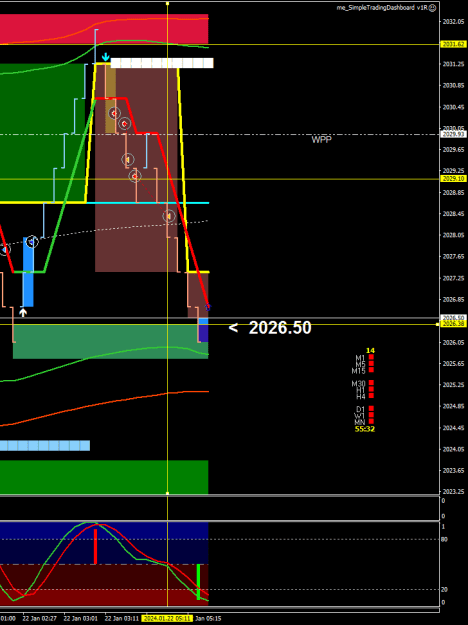
Task: Click the yellow 55:32 candle timer
Action: pyautogui.click(x=365, y=429)
